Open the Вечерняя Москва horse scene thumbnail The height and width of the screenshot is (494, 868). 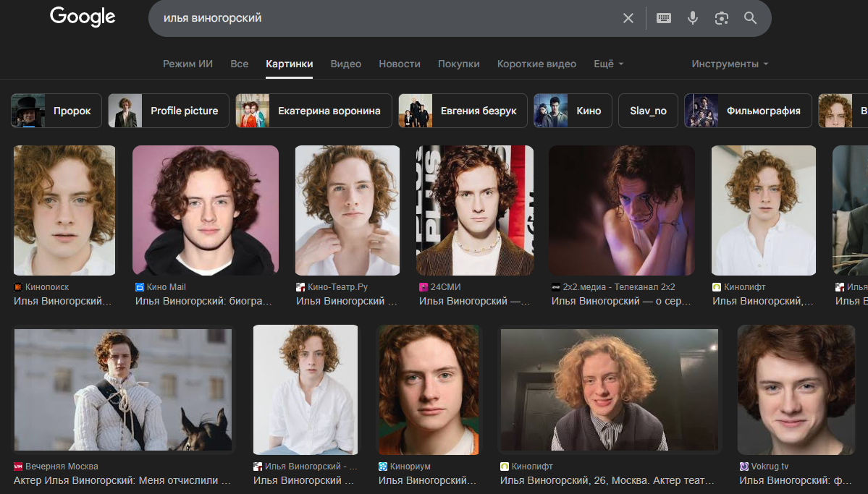(x=123, y=389)
